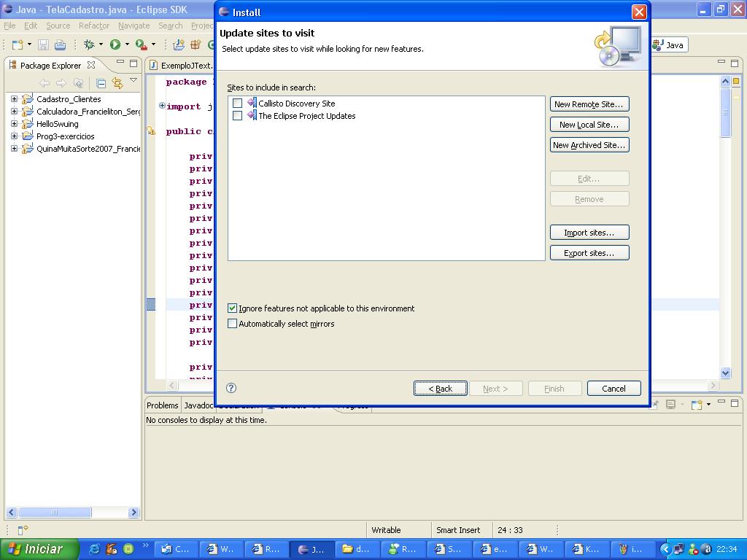Click the Back button in Install dialog
This screenshot has height=560, width=747.
click(440, 389)
